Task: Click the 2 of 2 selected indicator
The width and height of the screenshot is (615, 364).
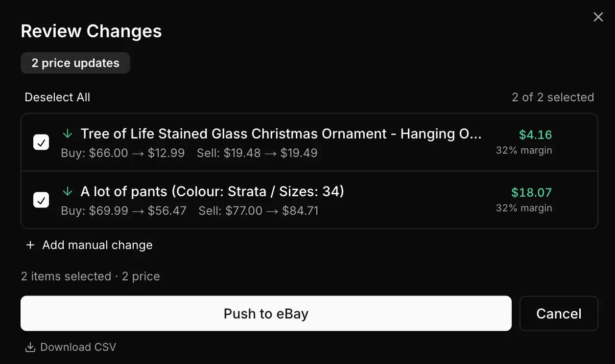Action: [553, 97]
